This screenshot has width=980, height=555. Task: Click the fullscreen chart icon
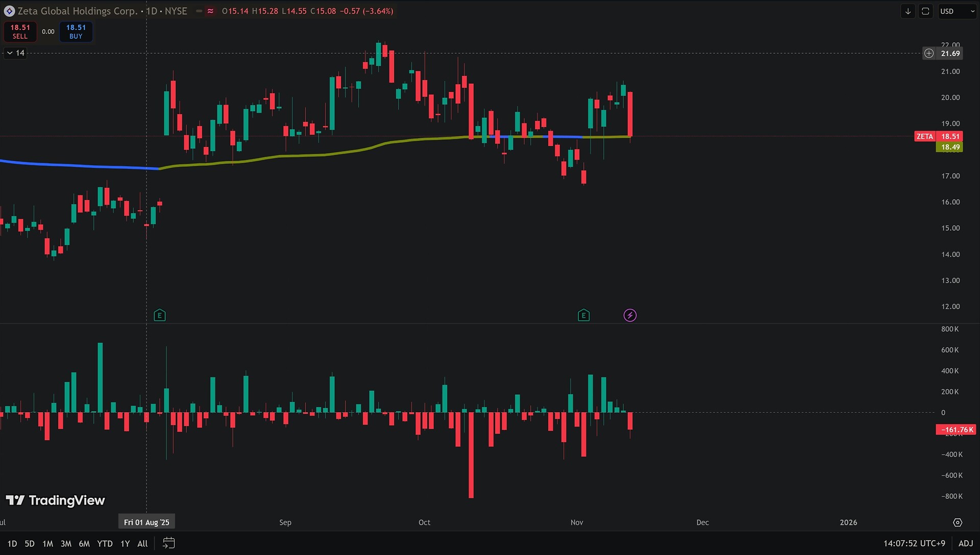point(925,11)
